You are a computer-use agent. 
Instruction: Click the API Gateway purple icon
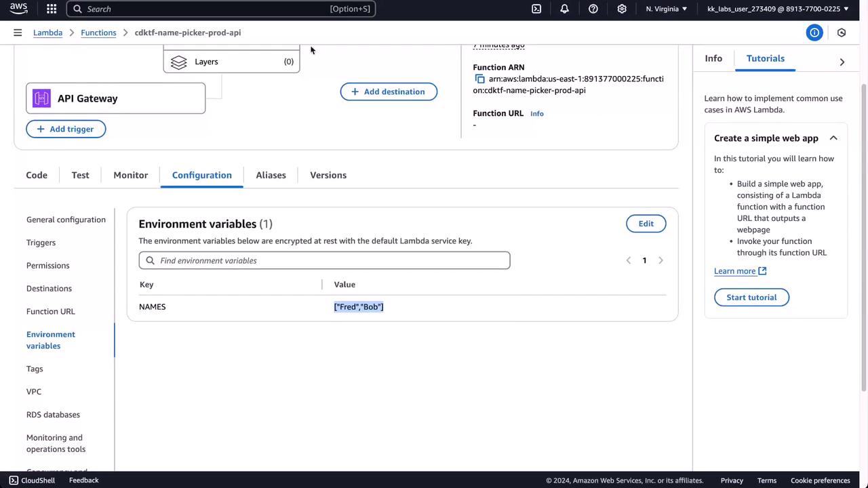coord(41,98)
